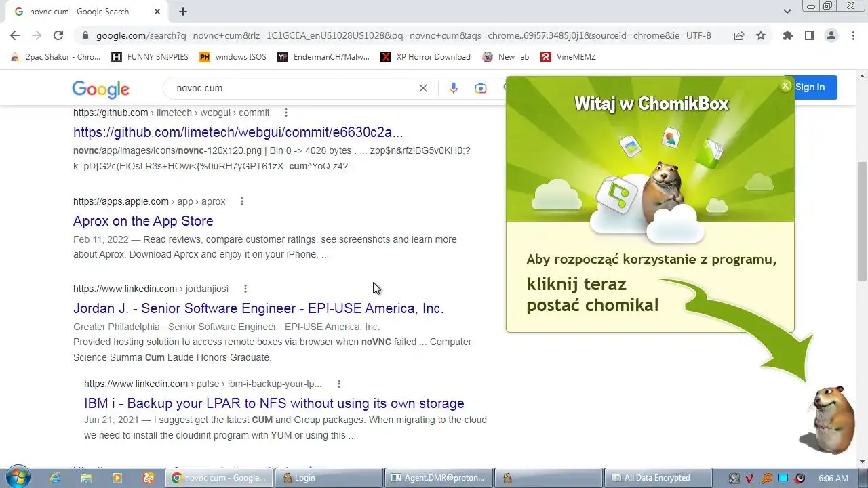Open the 'FUNNY SNIPPIES' bookmark
The image size is (868, 488).
(150, 57)
